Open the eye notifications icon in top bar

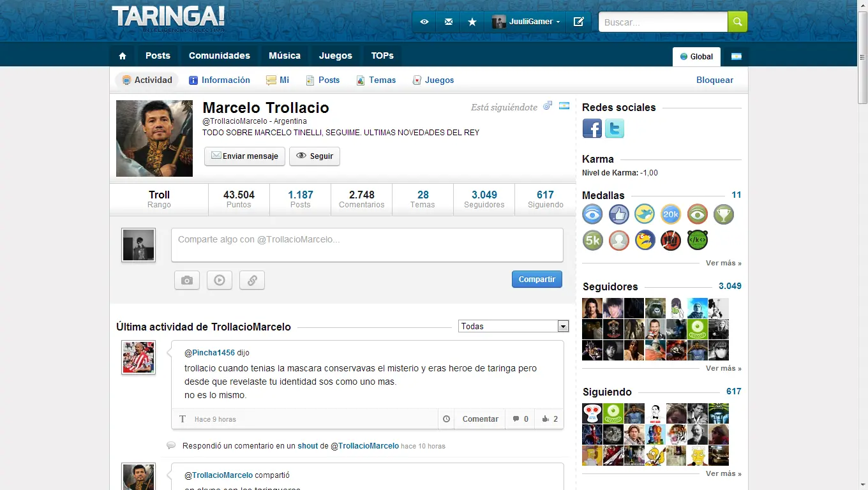click(x=424, y=22)
